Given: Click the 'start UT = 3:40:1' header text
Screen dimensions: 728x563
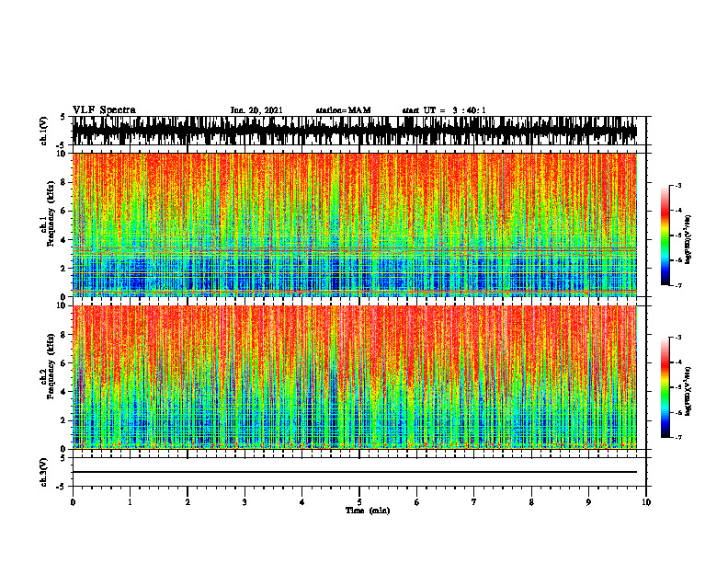Looking at the screenshot, I should [444, 110].
